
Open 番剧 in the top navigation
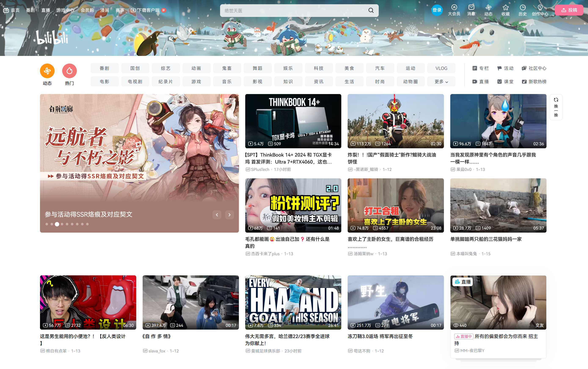[30, 10]
